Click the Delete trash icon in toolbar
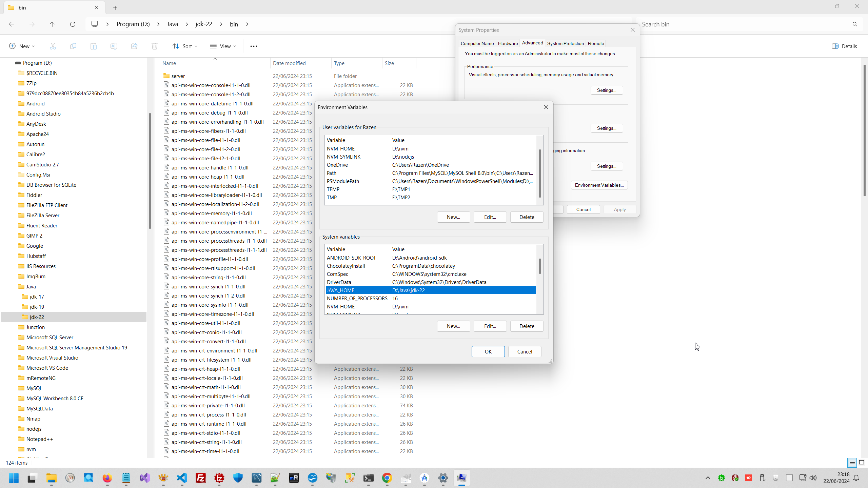 155,46
